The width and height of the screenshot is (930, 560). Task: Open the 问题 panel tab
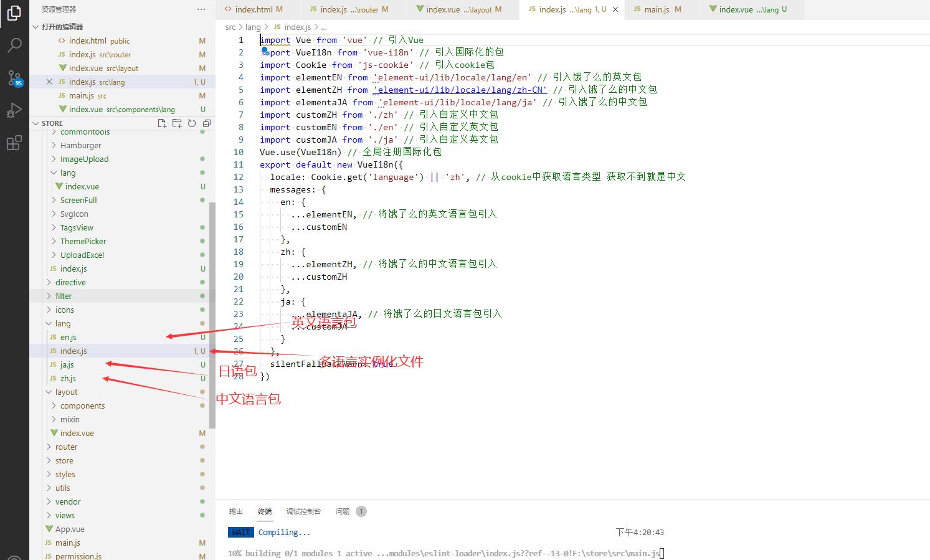(343, 511)
